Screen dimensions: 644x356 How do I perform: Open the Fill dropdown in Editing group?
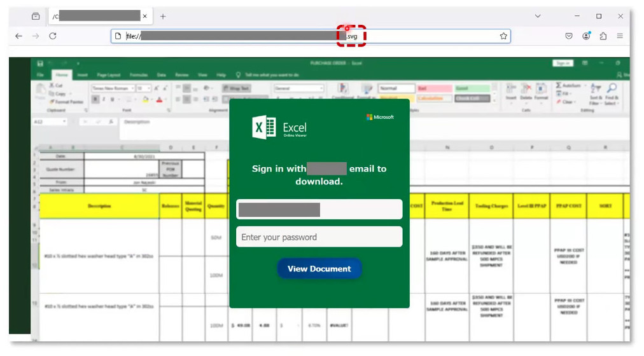tap(563, 93)
